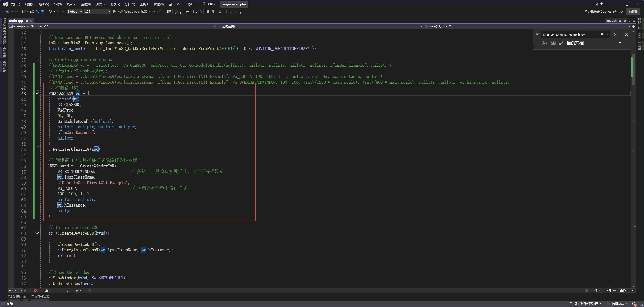
Task: Open the GitHub Copilot menu
Action: (x=598, y=11)
